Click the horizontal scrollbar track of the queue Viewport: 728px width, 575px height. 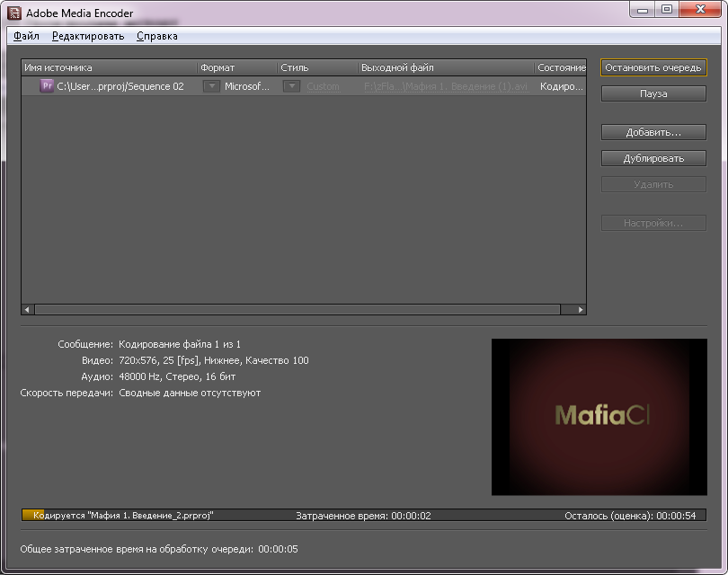(x=297, y=310)
